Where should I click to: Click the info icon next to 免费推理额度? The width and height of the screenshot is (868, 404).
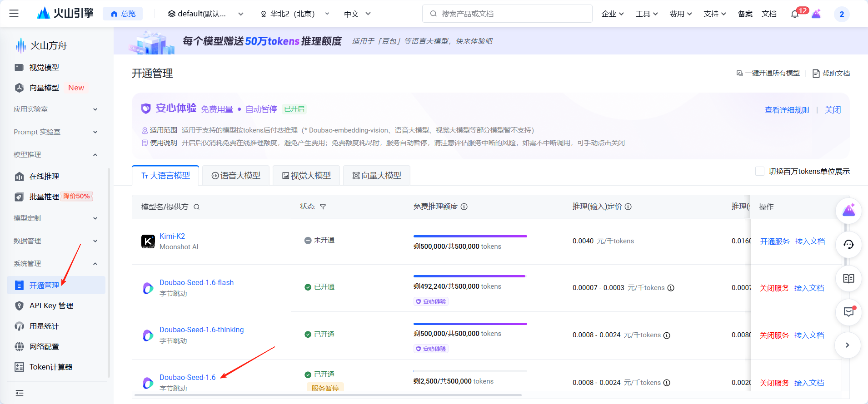tap(464, 207)
